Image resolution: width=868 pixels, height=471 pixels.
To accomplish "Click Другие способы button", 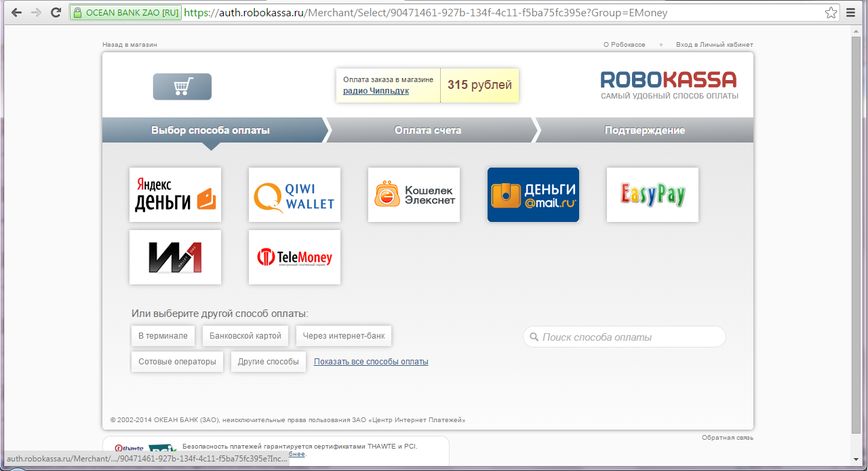I will pyautogui.click(x=269, y=362).
